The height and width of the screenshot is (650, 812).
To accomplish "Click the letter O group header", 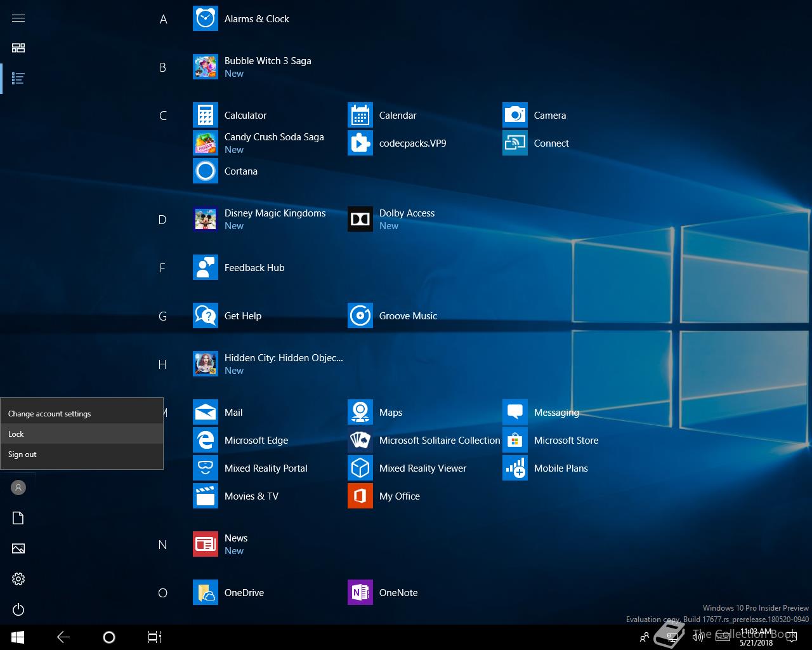I will coord(162,593).
